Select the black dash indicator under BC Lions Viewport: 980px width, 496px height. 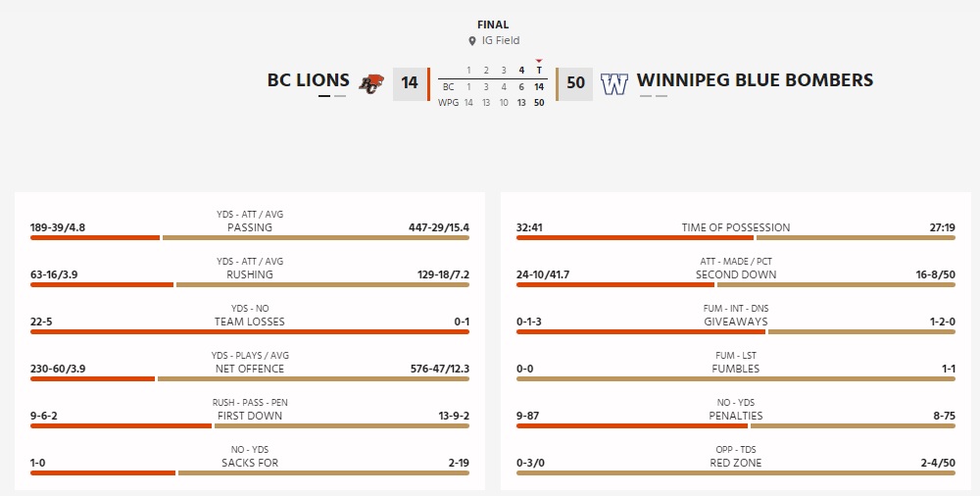tap(324, 96)
